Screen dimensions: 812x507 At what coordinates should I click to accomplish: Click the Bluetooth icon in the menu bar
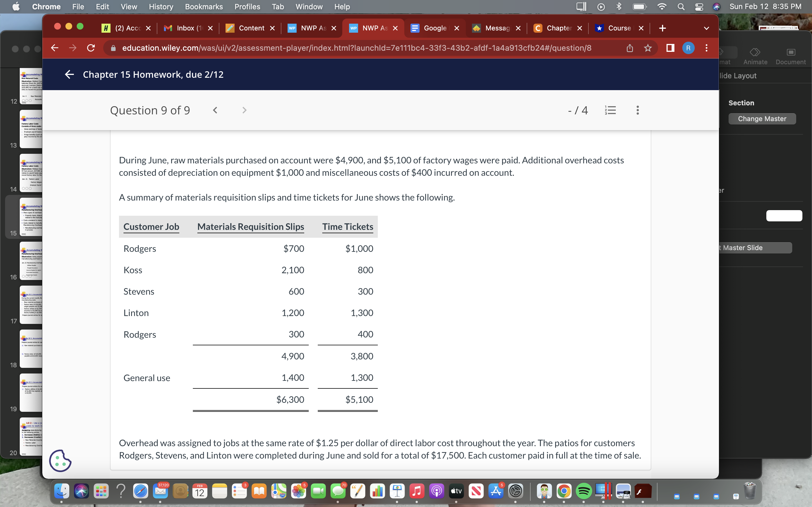(619, 6)
